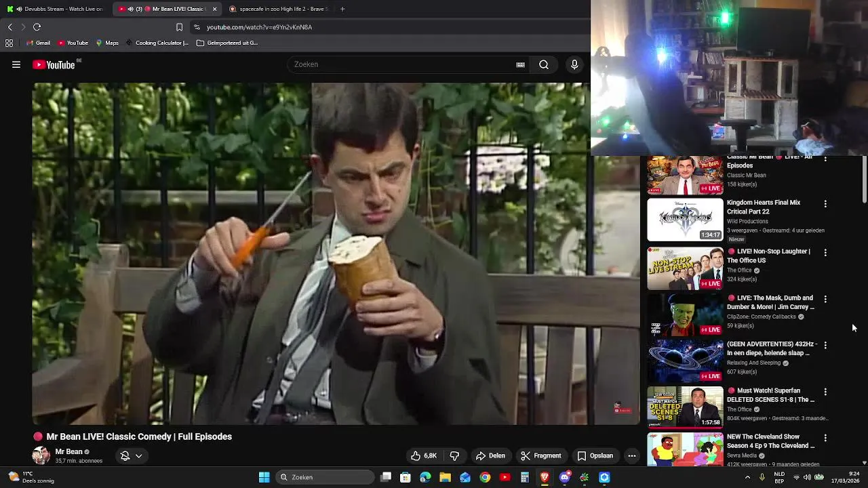Switch to spacecafe in zoo High life tab
The image size is (868, 488).
(278, 9)
